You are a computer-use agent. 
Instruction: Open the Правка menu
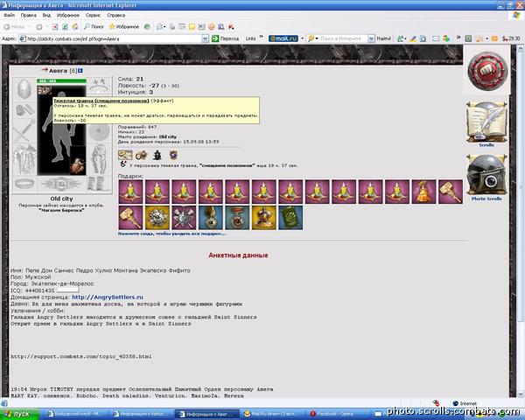tap(29, 15)
